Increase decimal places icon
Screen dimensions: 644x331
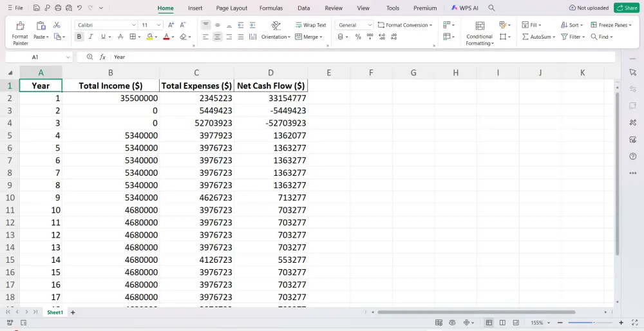[382, 37]
